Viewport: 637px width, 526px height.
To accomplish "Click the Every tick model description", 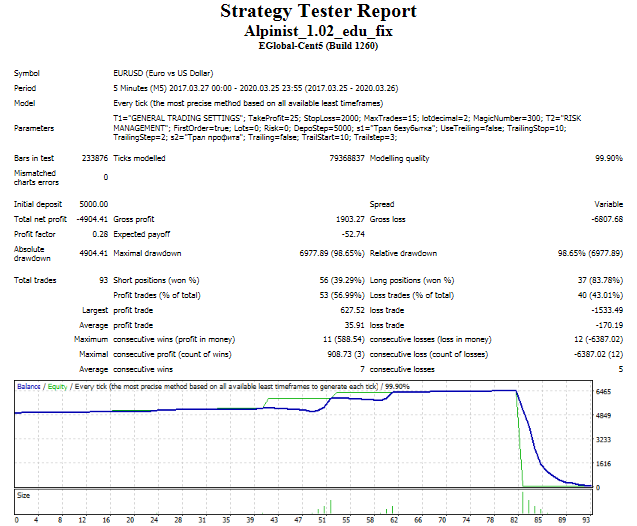I will (x=248, y=103).
